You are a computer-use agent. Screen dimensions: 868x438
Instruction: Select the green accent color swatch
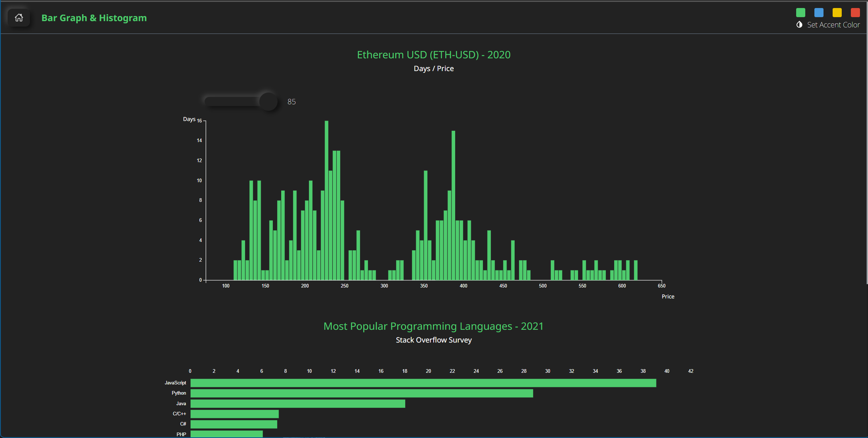(x=801, y=13)
